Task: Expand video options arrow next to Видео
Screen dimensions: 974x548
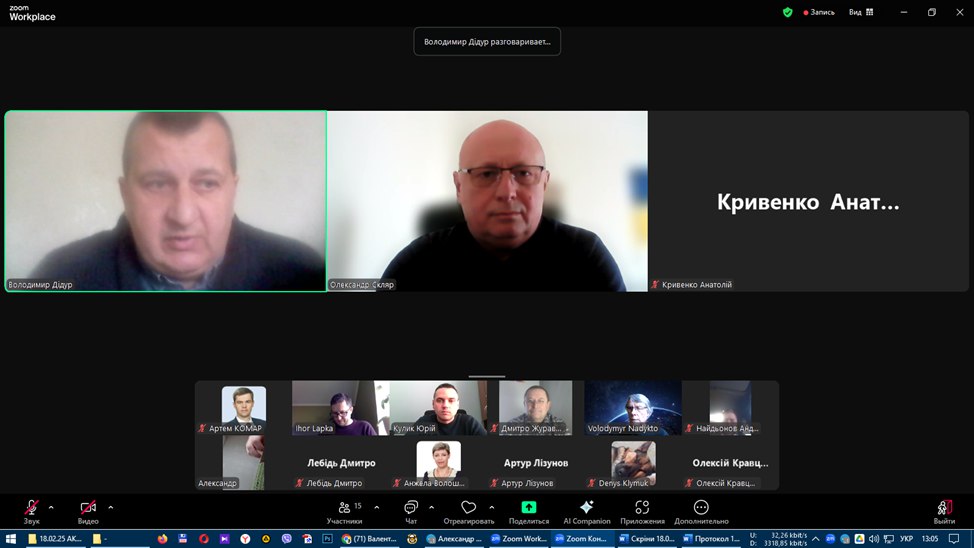Action: click(111, 508)
